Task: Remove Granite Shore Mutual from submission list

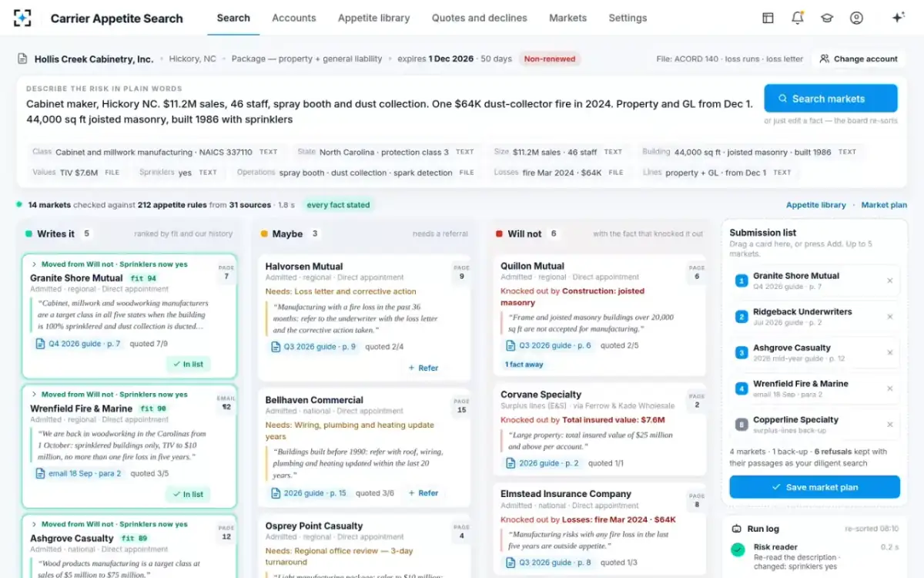Action: [890, 281]
